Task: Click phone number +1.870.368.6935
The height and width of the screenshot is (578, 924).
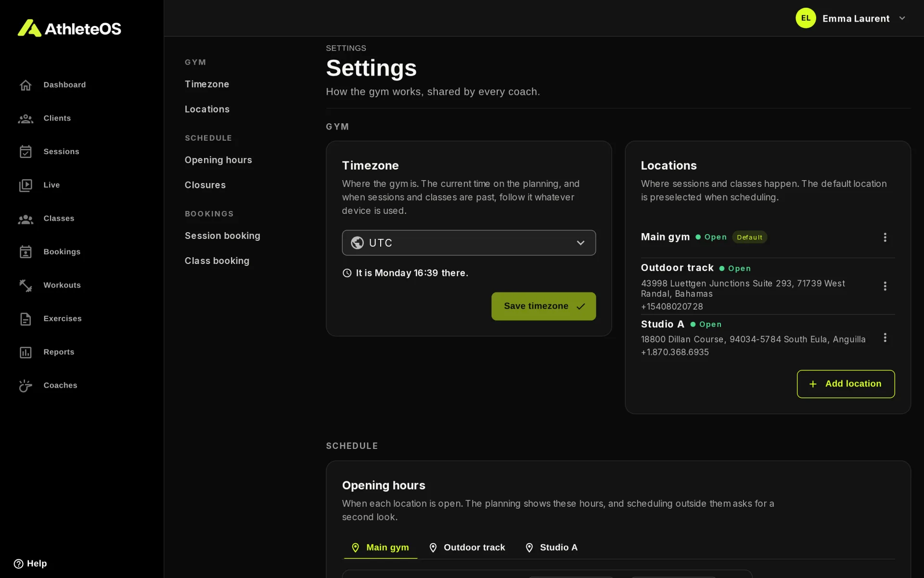Action: tap(675, 352)
